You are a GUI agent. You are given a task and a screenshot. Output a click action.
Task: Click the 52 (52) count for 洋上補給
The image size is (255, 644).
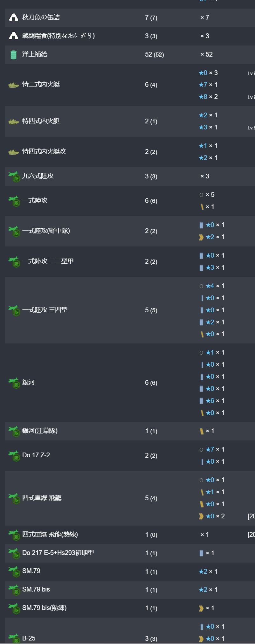tap(155, 54)
